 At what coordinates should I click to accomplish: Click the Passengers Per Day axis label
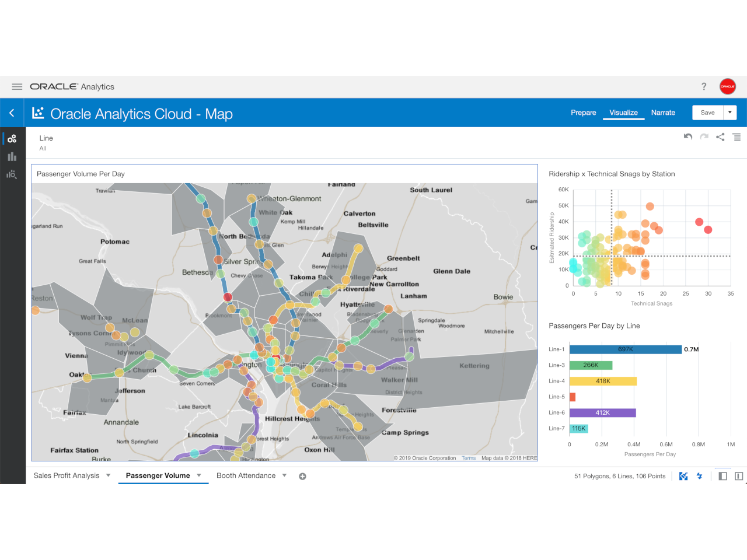pos(650,454)
